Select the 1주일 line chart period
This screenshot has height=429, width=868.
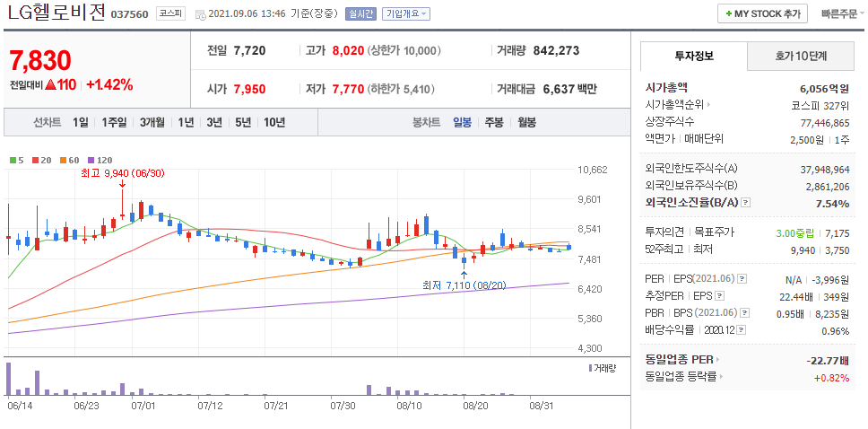(x=114, y=122)
